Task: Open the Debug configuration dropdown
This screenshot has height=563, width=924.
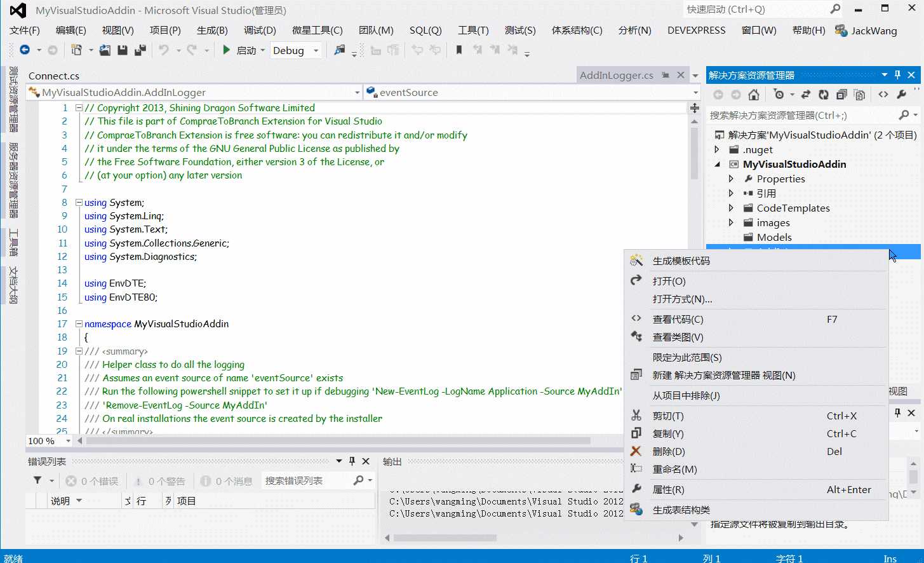Action: click(316, 50)
